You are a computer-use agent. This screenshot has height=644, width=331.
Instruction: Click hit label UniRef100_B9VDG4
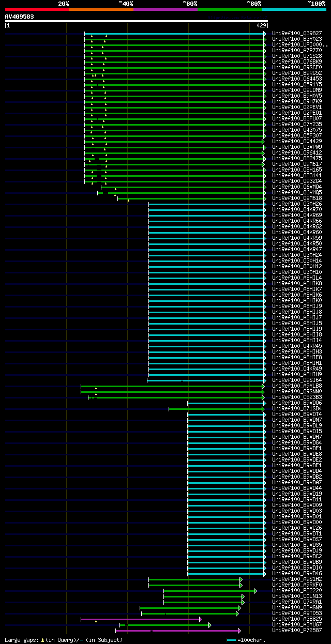(x=297, y=443)
